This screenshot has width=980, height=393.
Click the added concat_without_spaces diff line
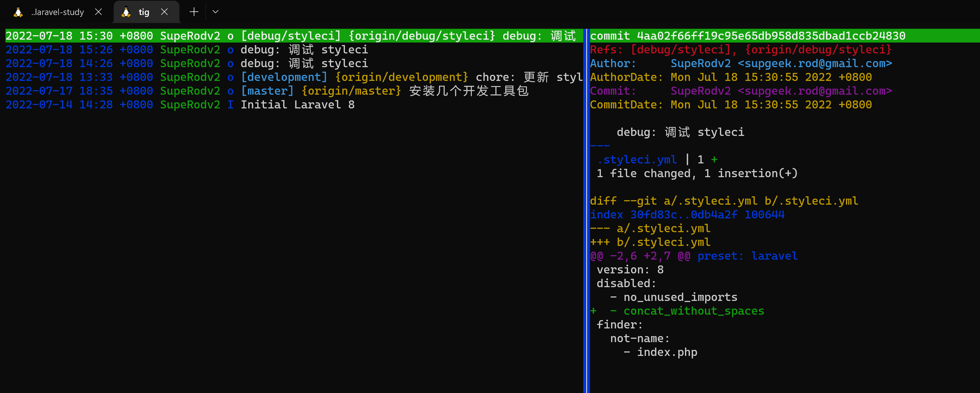click(693, 311)
